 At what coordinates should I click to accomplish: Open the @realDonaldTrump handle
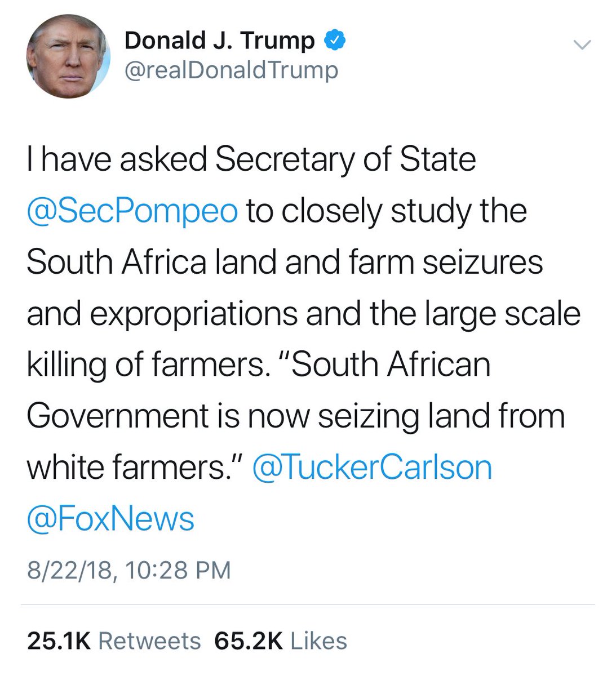[x=231, y=70]
